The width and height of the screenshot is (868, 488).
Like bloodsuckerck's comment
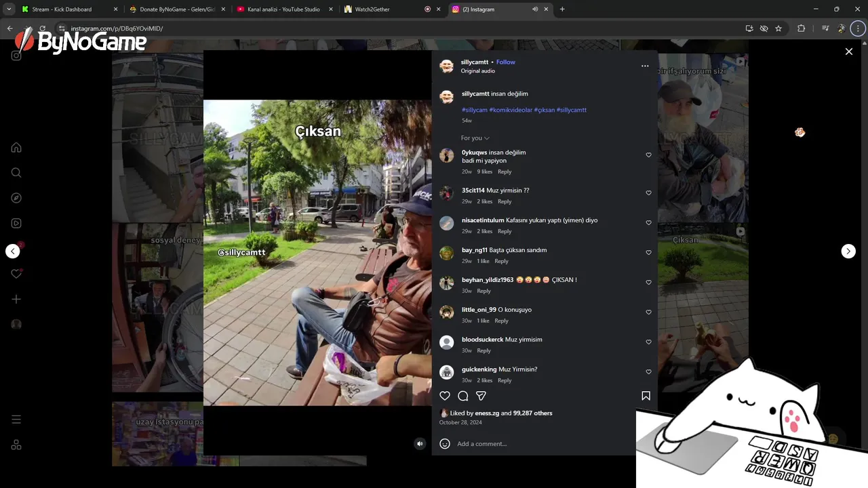[x=648, y=342]
